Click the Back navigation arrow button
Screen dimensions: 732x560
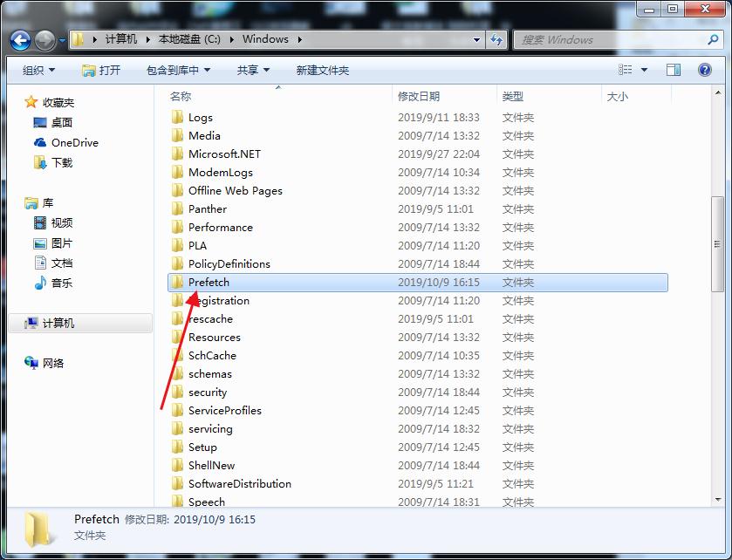click(20, 40)
